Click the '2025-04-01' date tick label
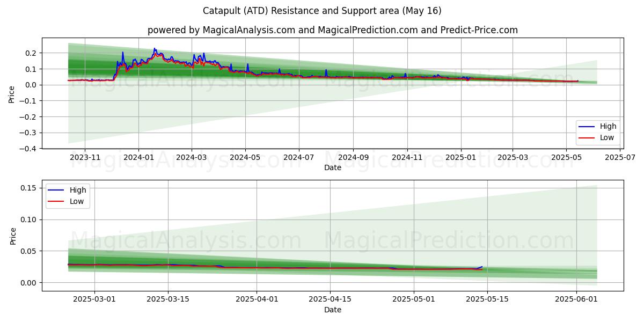This screenshot has width=644, height=322. click(x=257, y=299)
